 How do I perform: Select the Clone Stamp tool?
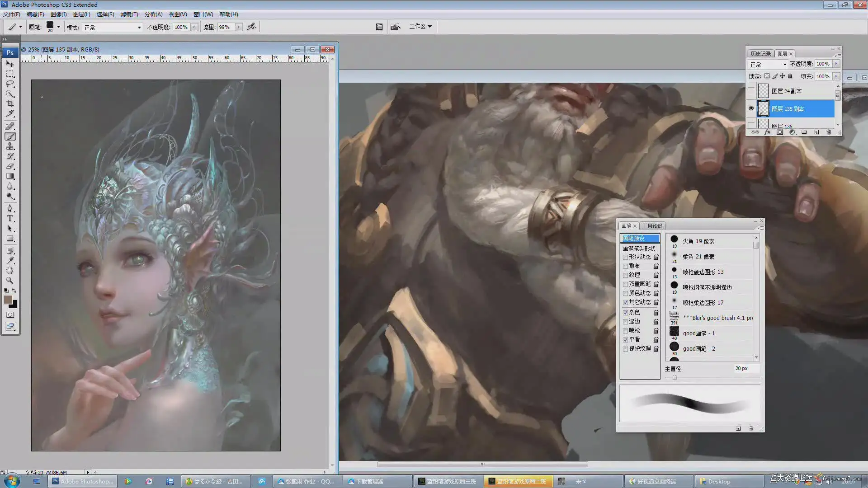point(10,146)
